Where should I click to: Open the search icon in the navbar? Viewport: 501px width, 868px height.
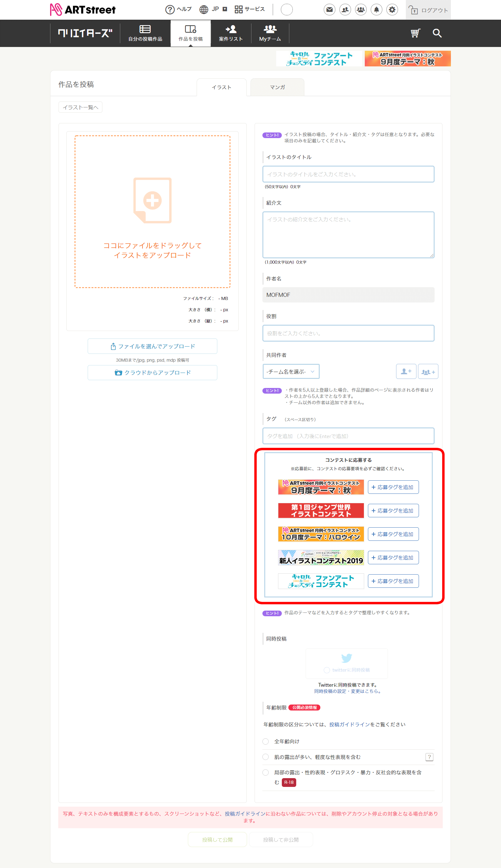pyautogui.click(x=437, y=33)
